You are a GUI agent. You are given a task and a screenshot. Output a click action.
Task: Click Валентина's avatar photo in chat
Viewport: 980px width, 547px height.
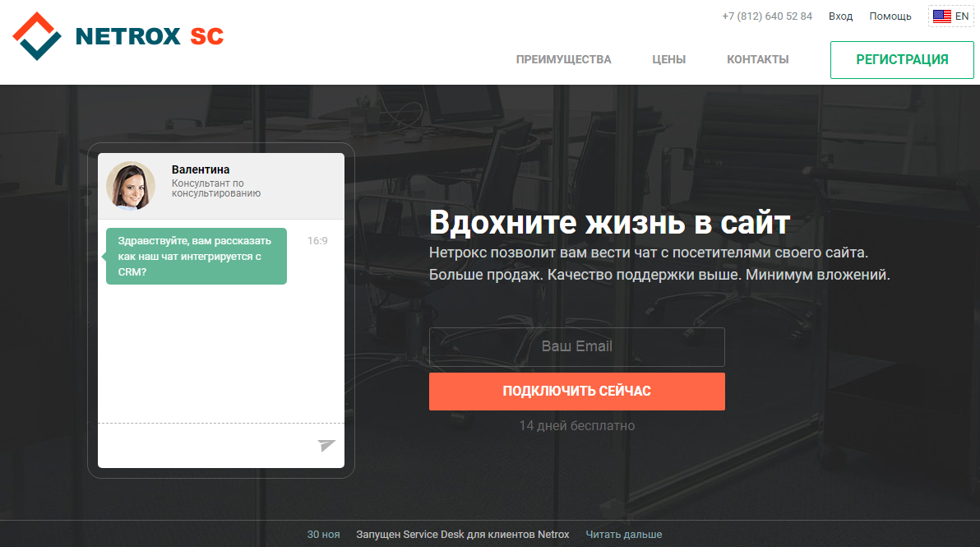coord(131,186)
